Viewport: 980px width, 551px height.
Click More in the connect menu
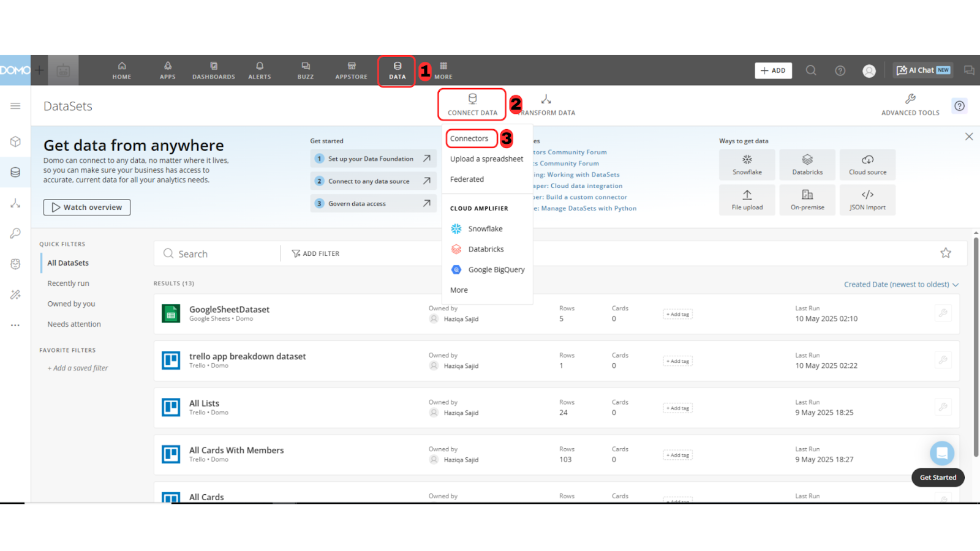459,290
